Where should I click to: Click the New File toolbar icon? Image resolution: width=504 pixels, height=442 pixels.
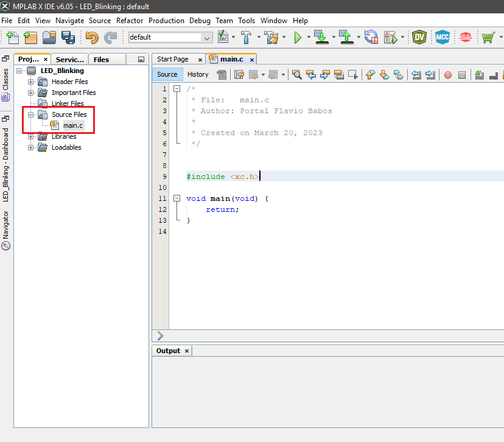13,37
